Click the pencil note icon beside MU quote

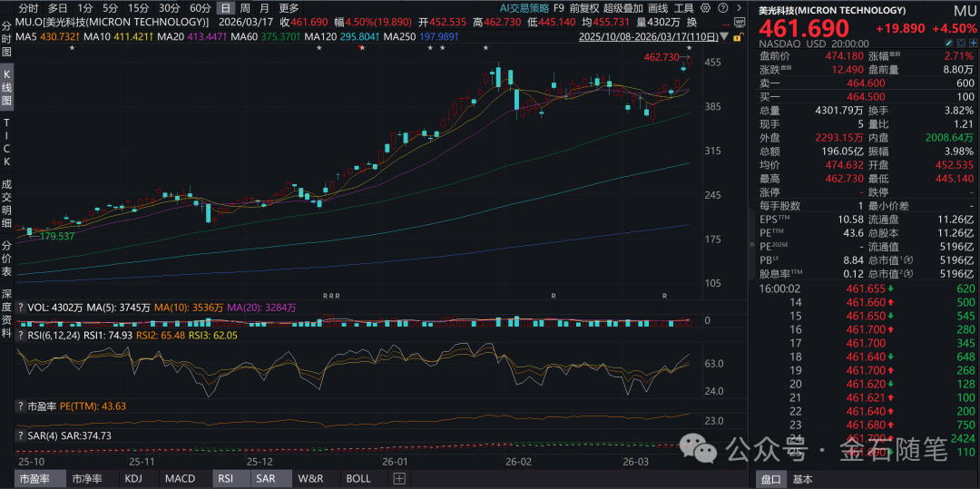coord(949,43)
